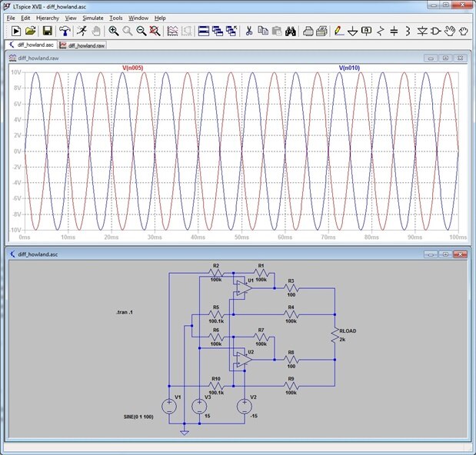The image size is (476, 455).
Task: Place a Ground symbol from the toolbar
Action: [352, 31]
